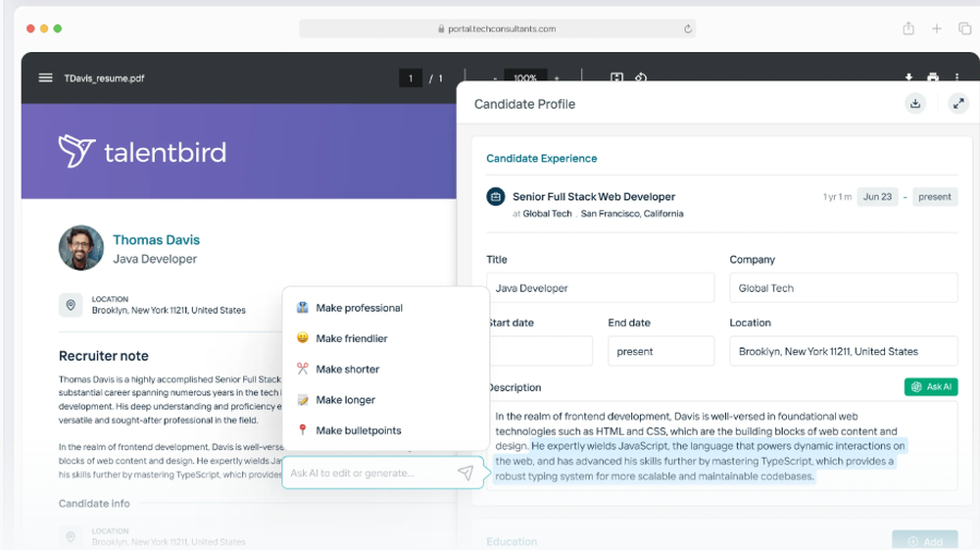Open a new browser tab with plus
The image size is (980, 550).
click(x=936, y=28)
